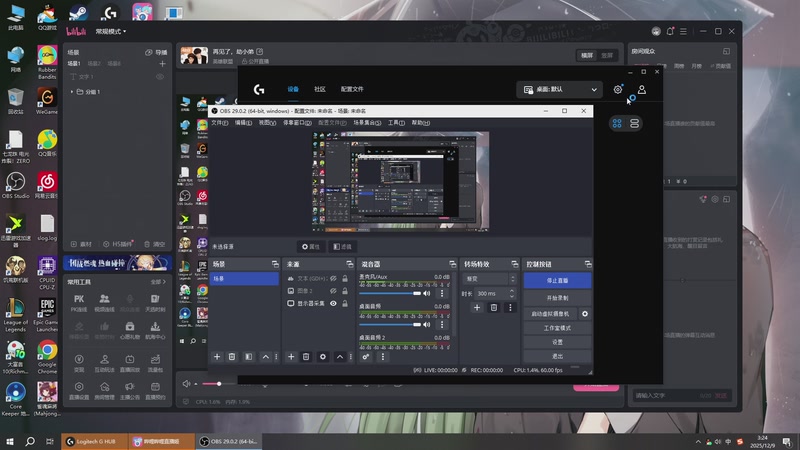Open PK tool in Bilibili common tools
This screenshot has width=800, height=450.
[79, 302]
